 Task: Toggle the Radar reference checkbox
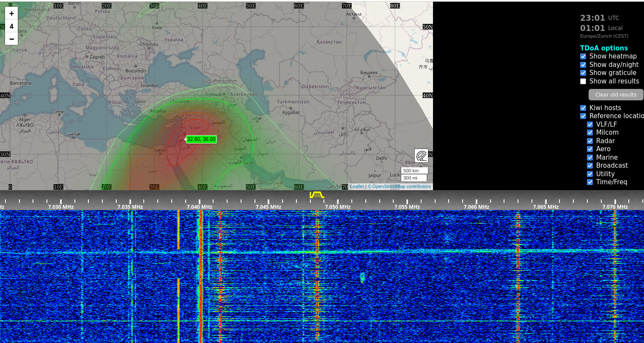tap(590, 141)
